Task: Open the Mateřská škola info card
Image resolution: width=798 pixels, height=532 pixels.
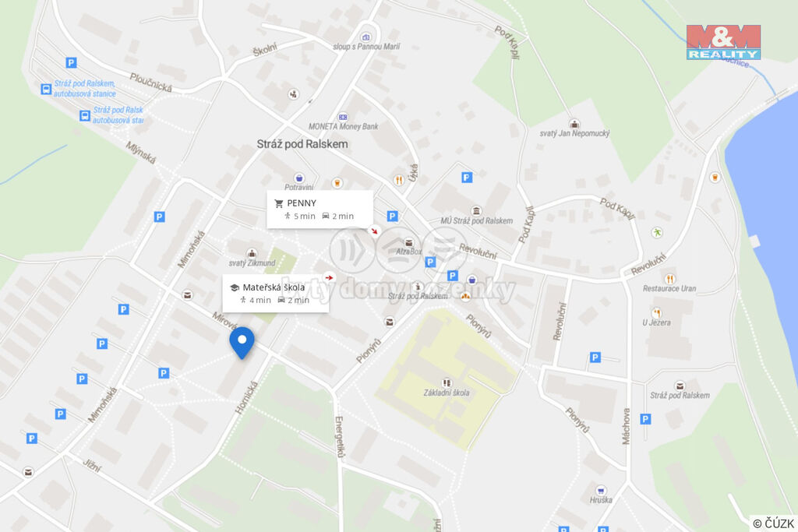Action: (275, 294)
